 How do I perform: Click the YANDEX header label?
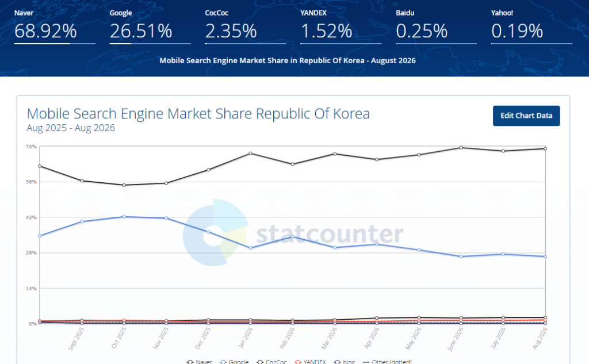313,13
